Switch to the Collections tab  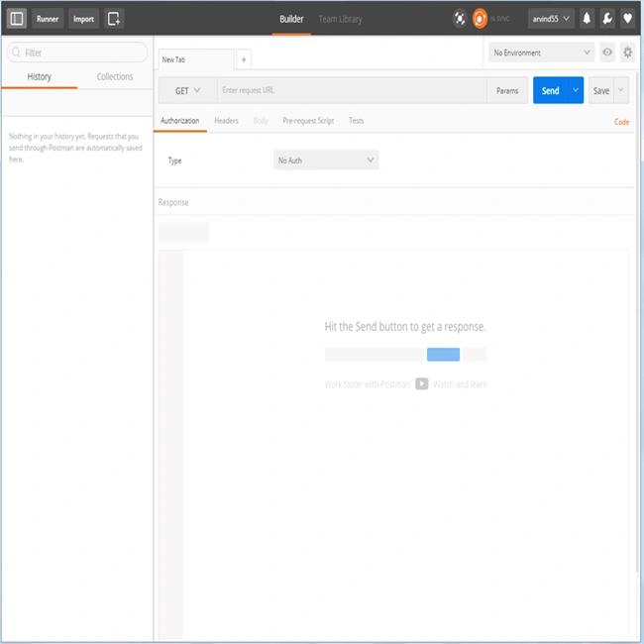[115, 77]
